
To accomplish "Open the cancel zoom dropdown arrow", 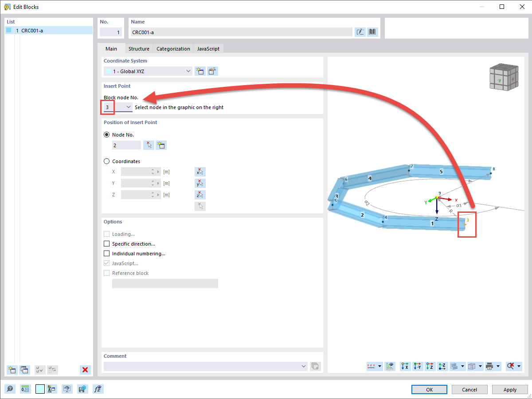I will (519, 366).
